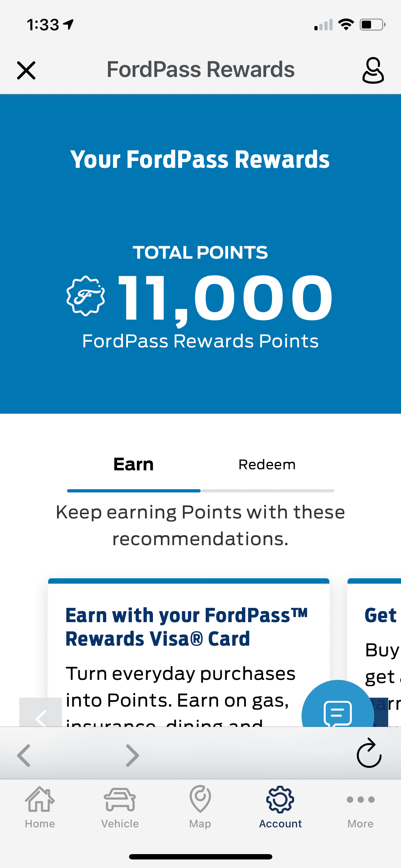Go back using the left navigation arrow
Screen dimensions: 401x868
(24, 755)
